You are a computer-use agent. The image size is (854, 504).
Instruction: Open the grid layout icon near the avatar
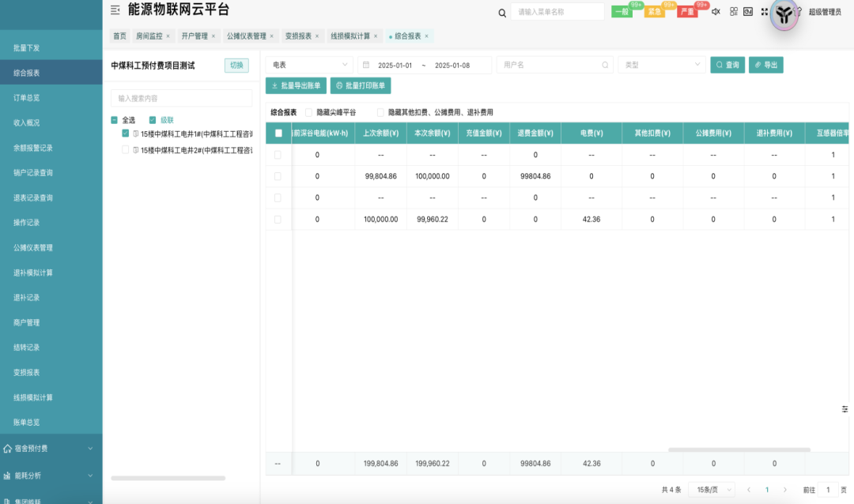[733, 11]
